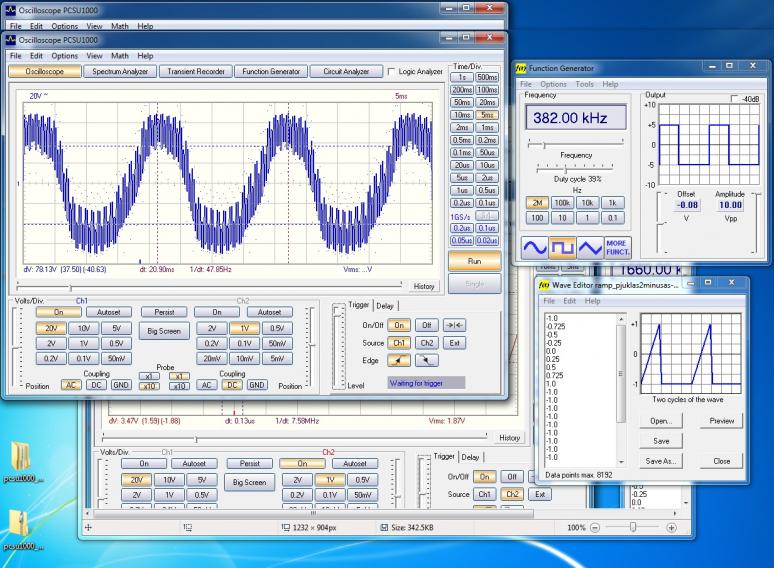Click front Oscilloscope PCSU1000 window title icon
Image resolution: width=774 pixels, height=568 pixels.
(x=11, y=39)
